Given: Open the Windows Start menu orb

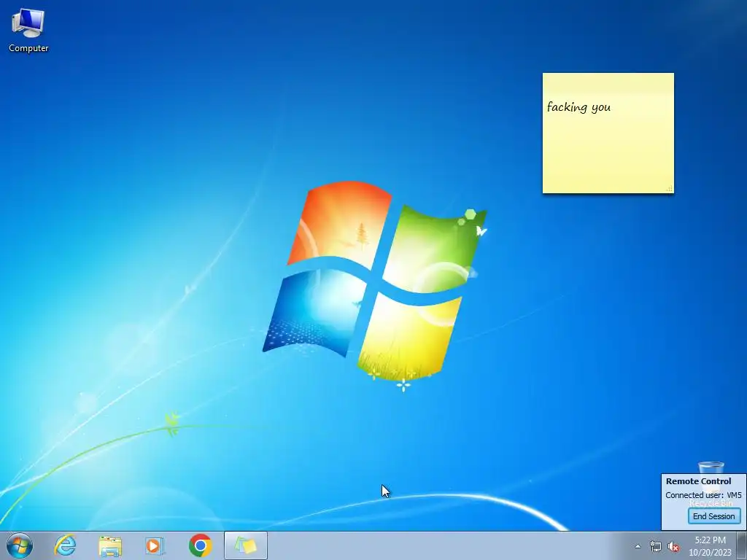Looking at the screenshot, I should (x=20, y=545).
